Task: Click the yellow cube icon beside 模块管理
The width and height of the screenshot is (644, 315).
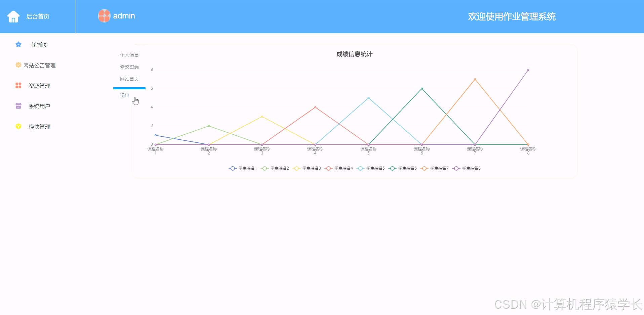Action: [18, 127]
